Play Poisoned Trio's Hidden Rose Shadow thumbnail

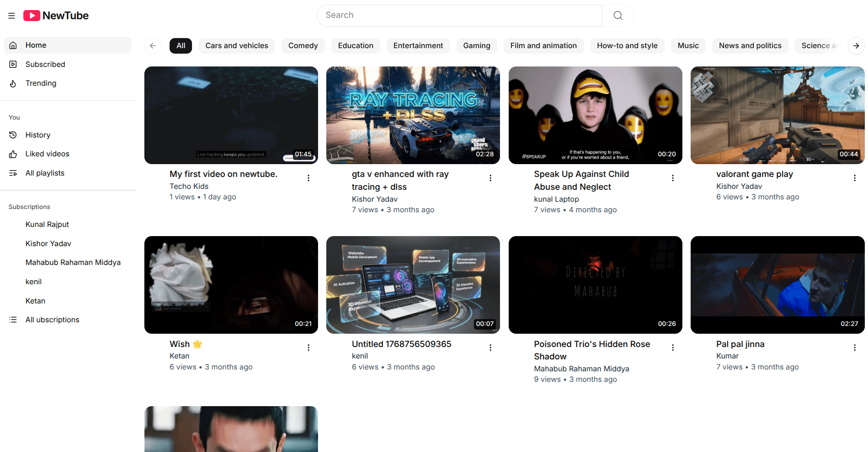[x=595, y=285]
